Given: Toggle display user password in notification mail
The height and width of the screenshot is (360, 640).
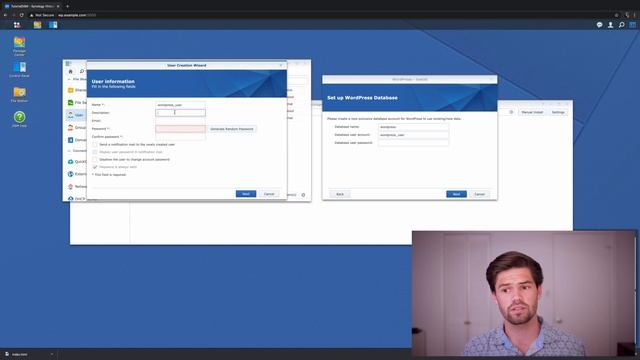Looking at the screenshot, I should [x=95, y=152].
